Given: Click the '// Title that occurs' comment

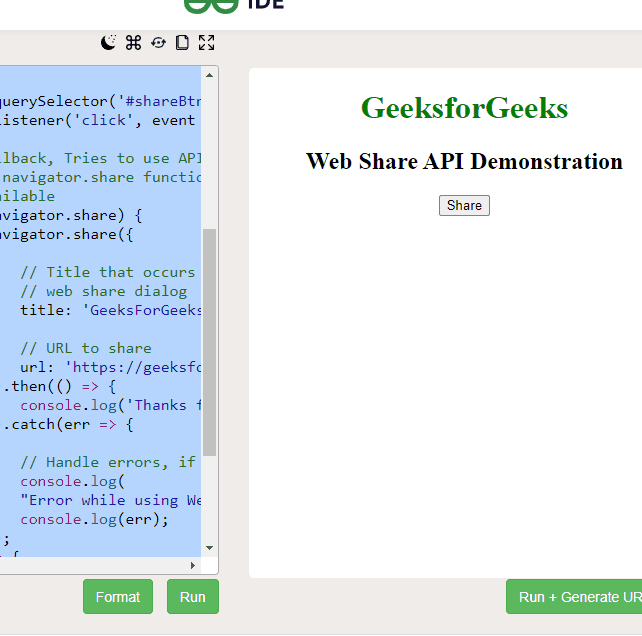Looking at the screenshot, I should [108, 272].
